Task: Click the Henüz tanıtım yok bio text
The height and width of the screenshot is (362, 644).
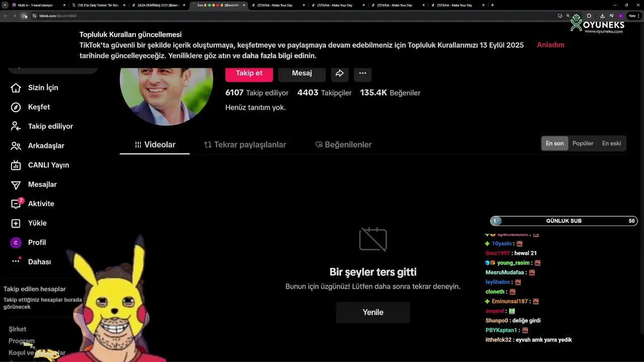Action: point(256,108)
